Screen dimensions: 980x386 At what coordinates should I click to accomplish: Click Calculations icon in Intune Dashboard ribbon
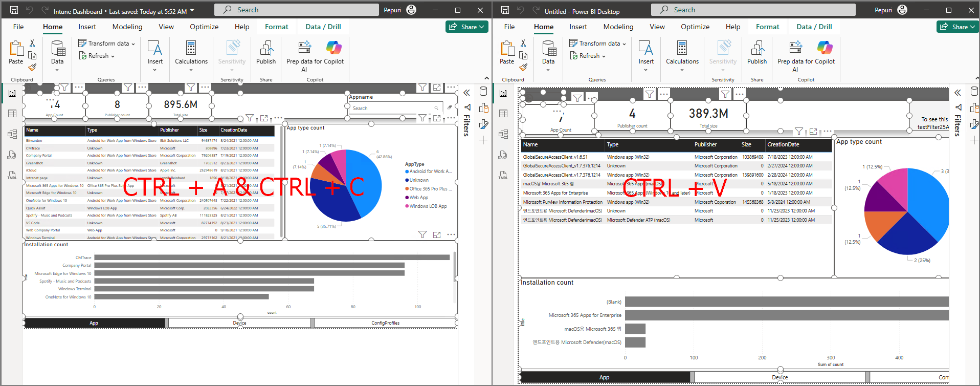(x=191, y=48)
